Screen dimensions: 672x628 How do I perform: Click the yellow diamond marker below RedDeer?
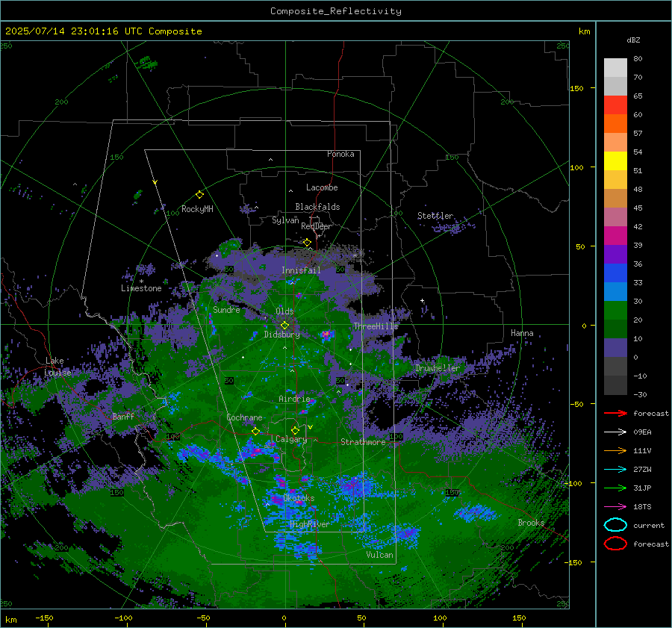pos(308,243)
